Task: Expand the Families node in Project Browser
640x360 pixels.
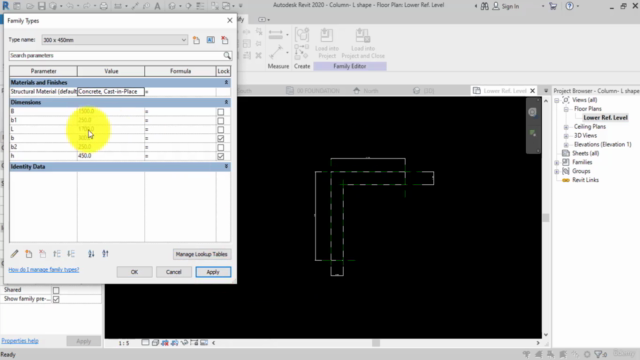Action: coord(557,162)
